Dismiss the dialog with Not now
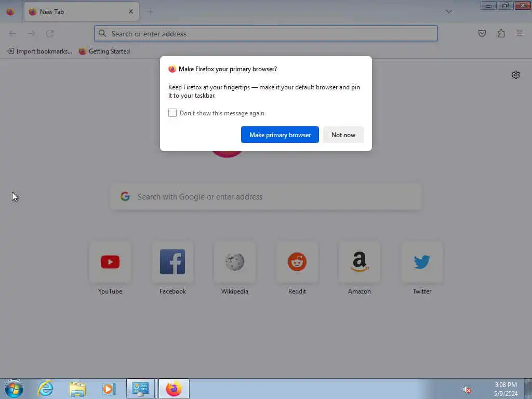The image size is (532, 399). 343,135
